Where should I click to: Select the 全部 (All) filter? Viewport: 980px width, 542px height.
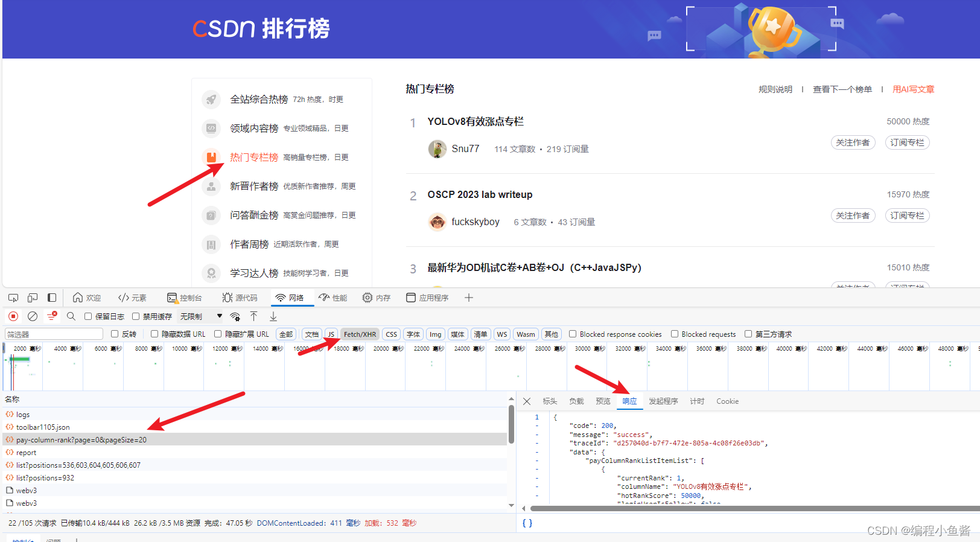pos(286,334)
